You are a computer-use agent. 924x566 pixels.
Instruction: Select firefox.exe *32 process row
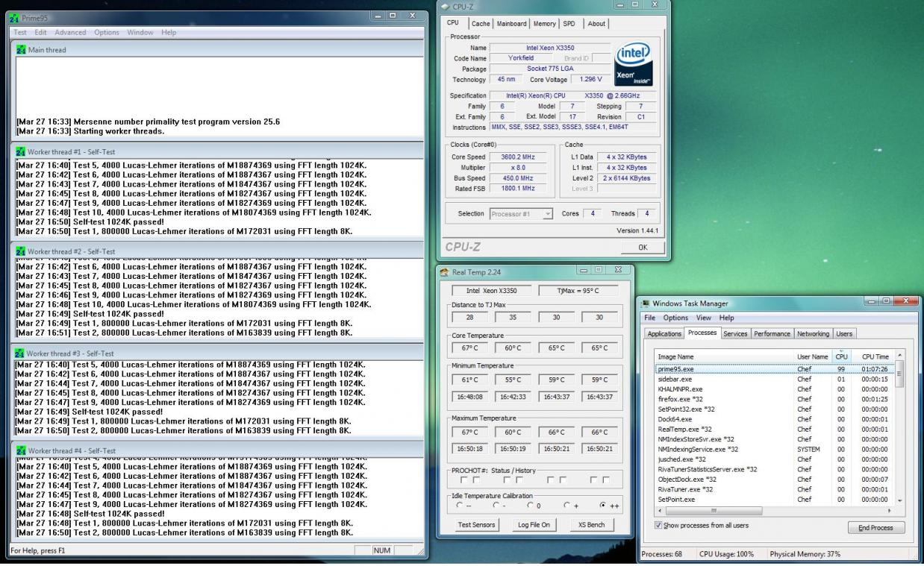point(774,399)
